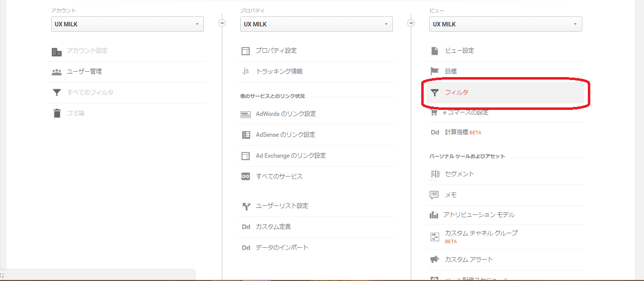
Task: Open セグメント segments item
Action: [460, 174]
